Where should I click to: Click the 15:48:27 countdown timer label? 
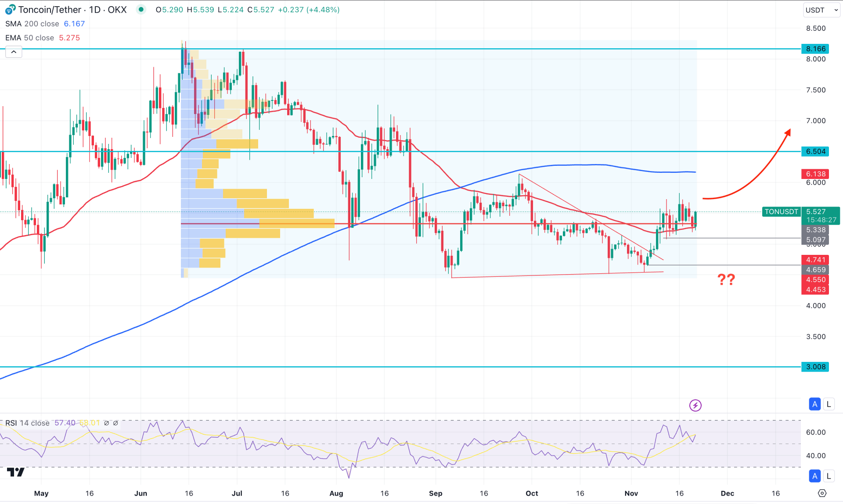tap(821, 220)
